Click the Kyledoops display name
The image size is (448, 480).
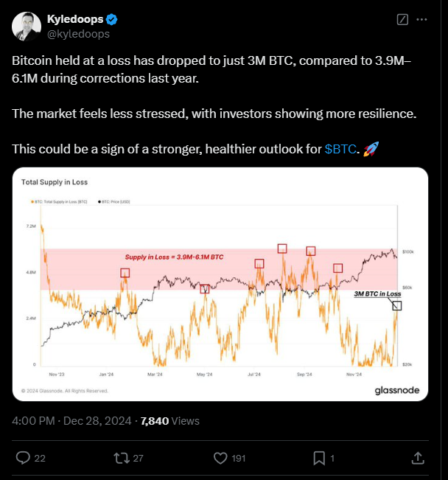pyautogui.click(x=75, y=19)
